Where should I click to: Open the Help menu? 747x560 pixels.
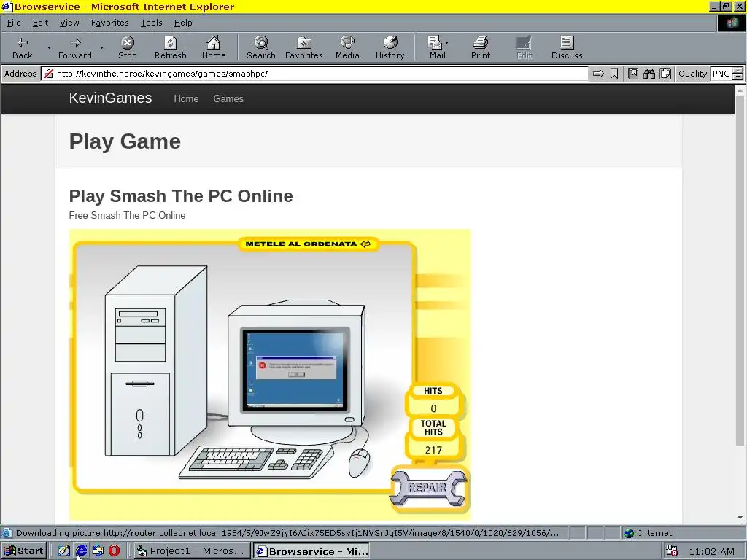[x=183, y=23]
